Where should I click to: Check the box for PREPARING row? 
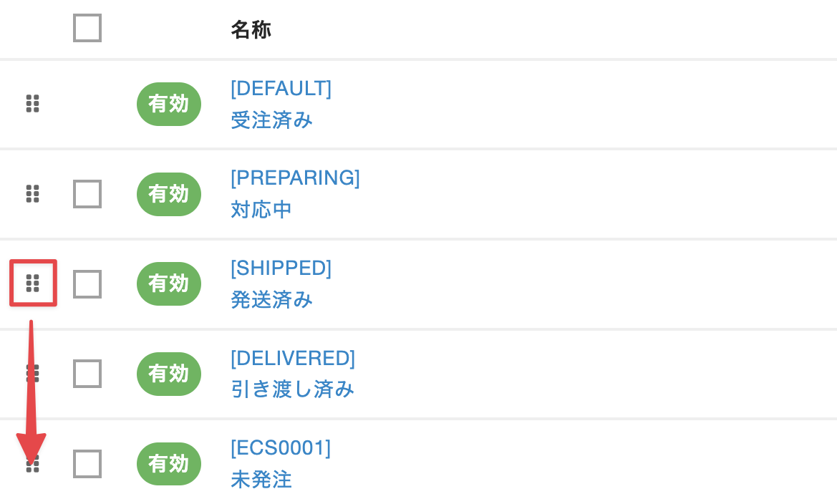click(87, 194)
